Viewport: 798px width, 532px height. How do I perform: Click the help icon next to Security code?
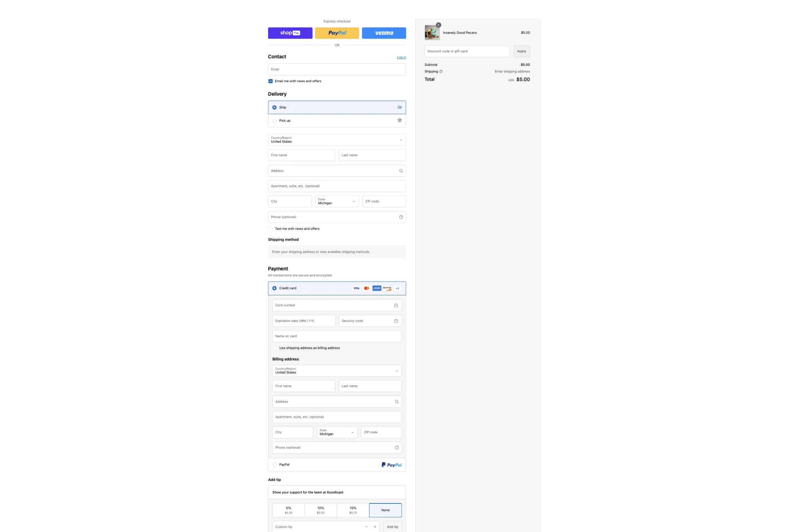(x=396, y=321)
